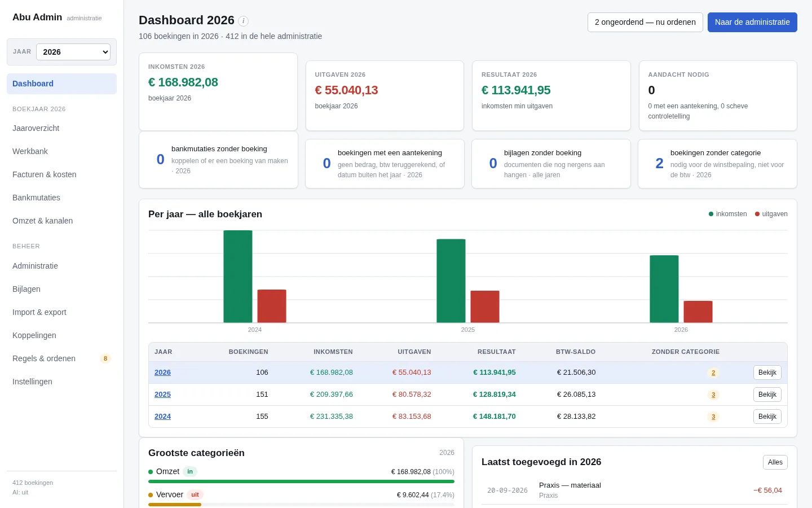812x508 pixels.
Task: Open Werkbank in the sidebar
Action: pos(61,151)
